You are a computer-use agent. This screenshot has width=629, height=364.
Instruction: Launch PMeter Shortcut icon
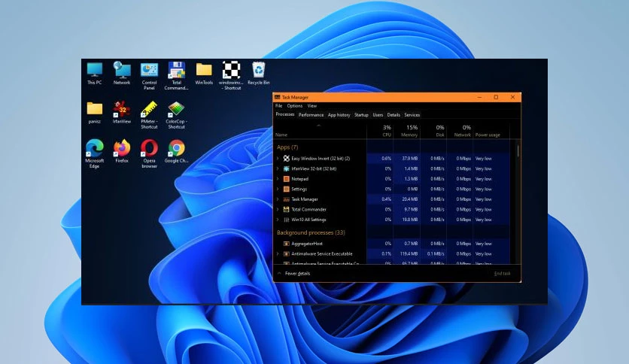tap(149, 114)
